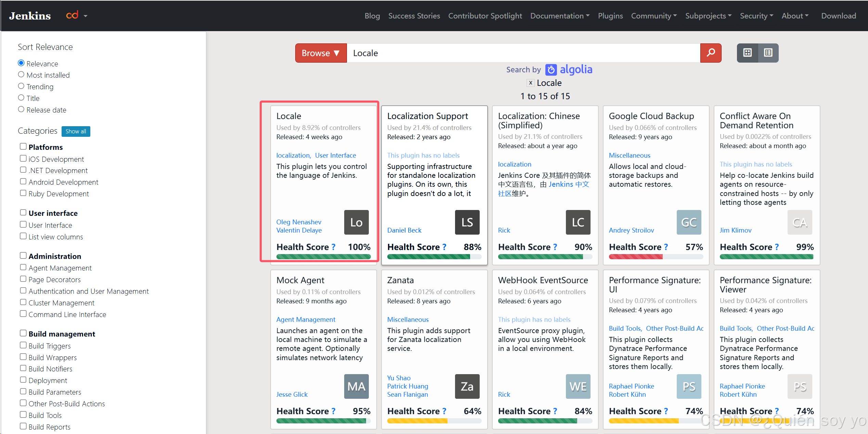The image size is (868, 434).
Task: Select Trending sort option
Action: 21,86
